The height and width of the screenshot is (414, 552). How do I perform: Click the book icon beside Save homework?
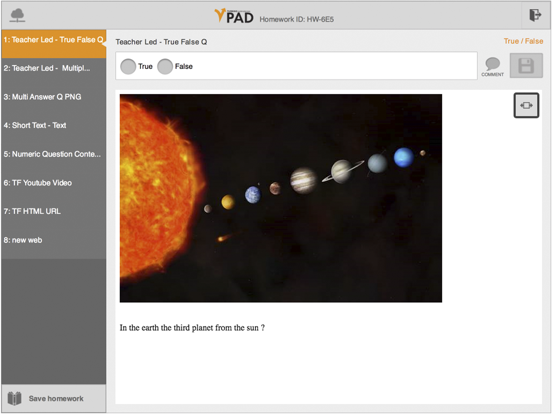14,399
